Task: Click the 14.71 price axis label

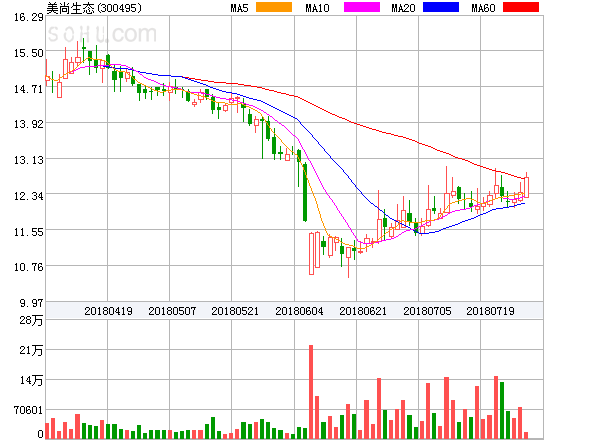Action: (x=29, y=89)
